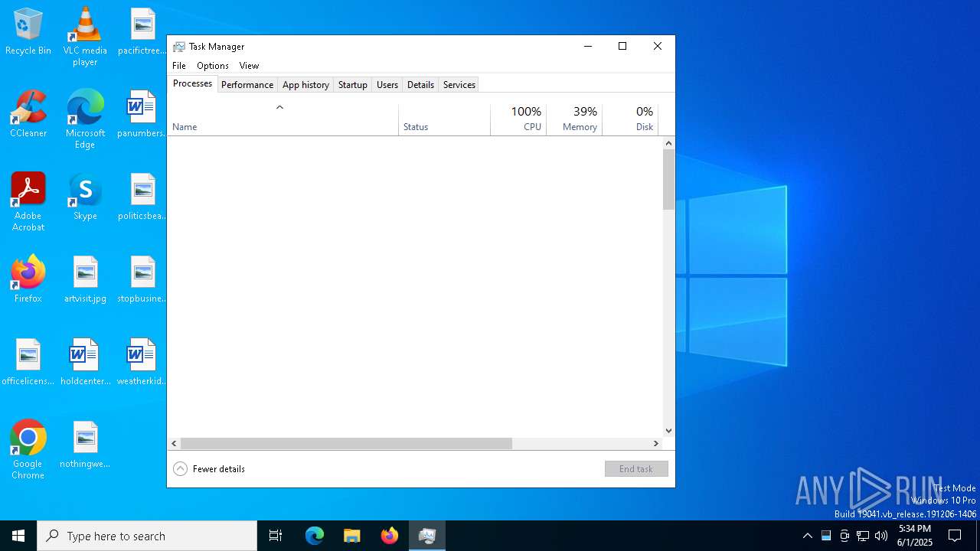The image size is (980, 551).
Task: Open the Windows Start menu
Action: click(18, 536)
